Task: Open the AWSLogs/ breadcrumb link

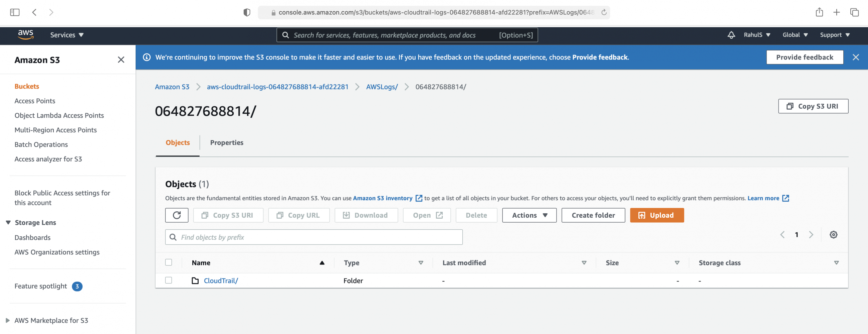Action: (x=382, y=87)
